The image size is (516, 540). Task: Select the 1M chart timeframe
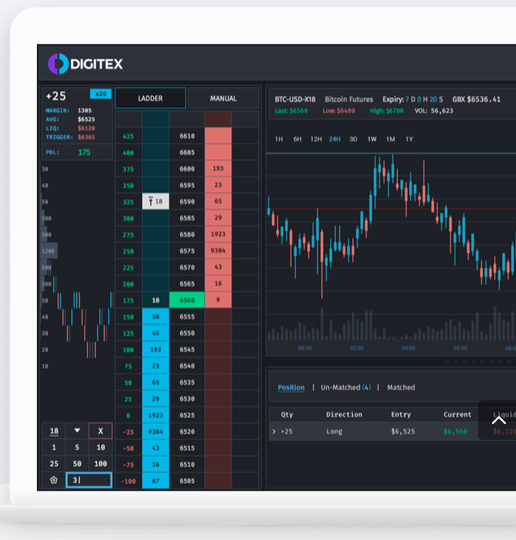pyautogui.click(x=391, y=139)
